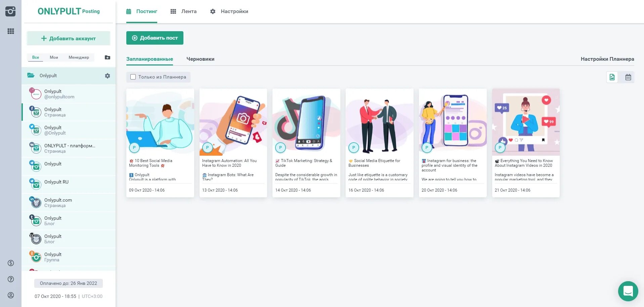Click the camera logo icon in left rail
This screenshot has height=307, width=644.
click(x=10, y=11)
